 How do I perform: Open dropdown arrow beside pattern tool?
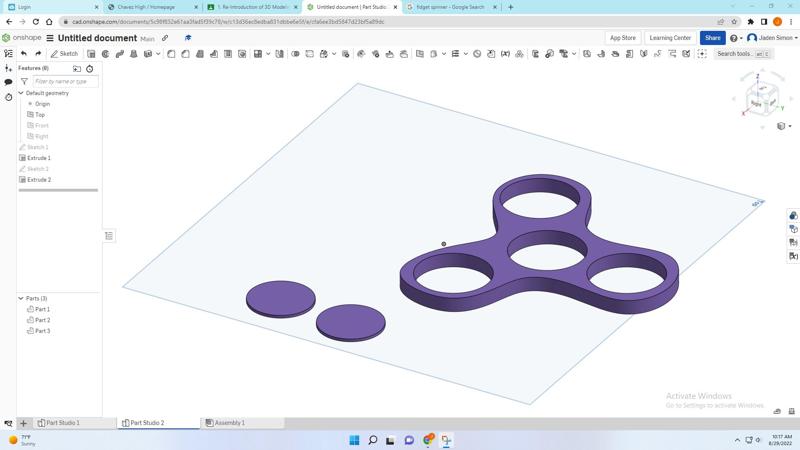tap(268, 54)
